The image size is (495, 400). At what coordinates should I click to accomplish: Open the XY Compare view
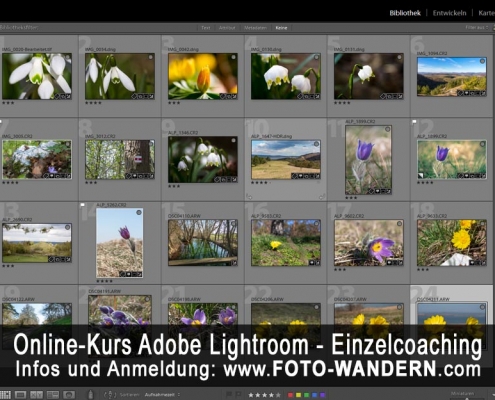[x=36, y=395]
